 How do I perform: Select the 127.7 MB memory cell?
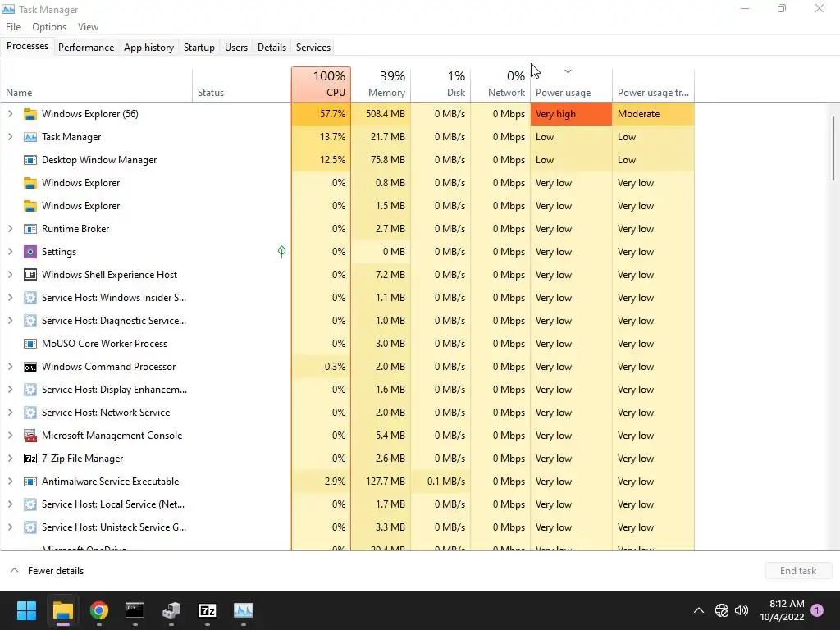[x=381, y=482]
